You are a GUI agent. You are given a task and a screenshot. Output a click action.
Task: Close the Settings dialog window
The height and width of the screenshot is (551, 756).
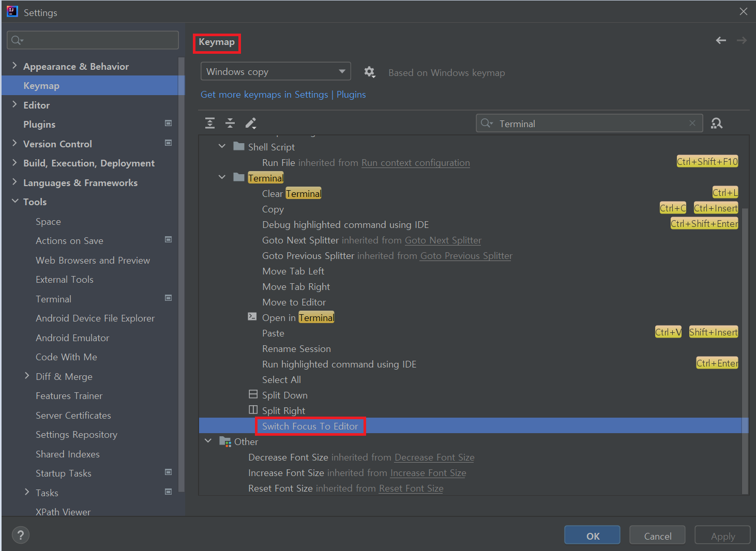744,11
